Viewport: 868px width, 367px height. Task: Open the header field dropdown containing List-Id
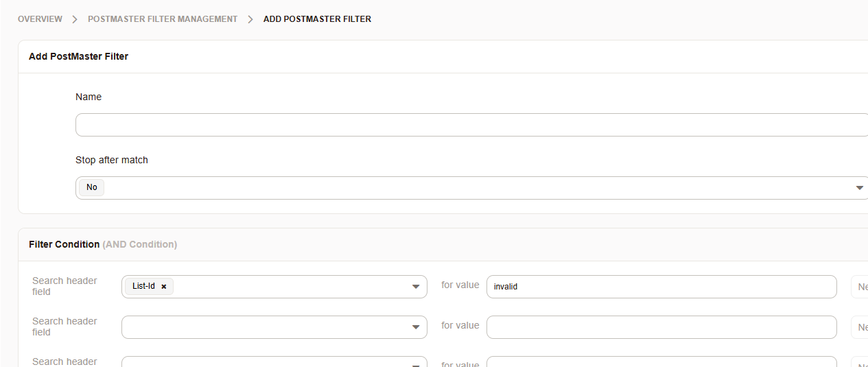(288, 287)
